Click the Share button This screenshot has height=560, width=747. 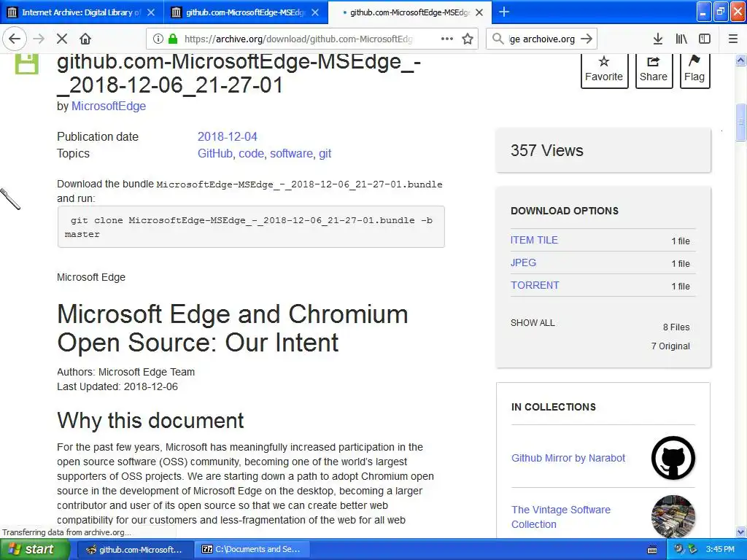tap(654, 71)
